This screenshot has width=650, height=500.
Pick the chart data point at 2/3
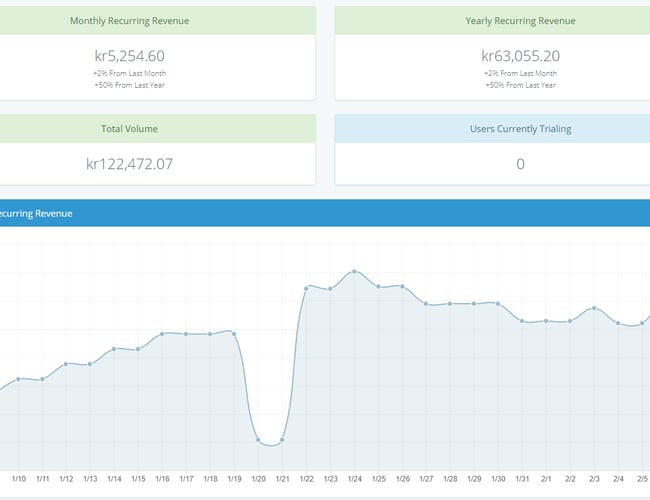pyautogui.click(x=594, y=308)
